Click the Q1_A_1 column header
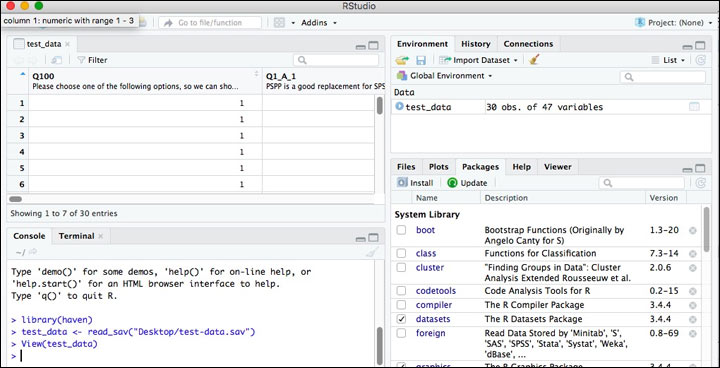Image resolution: width=720 pixels, height=368 pixels. coord(323,81)
